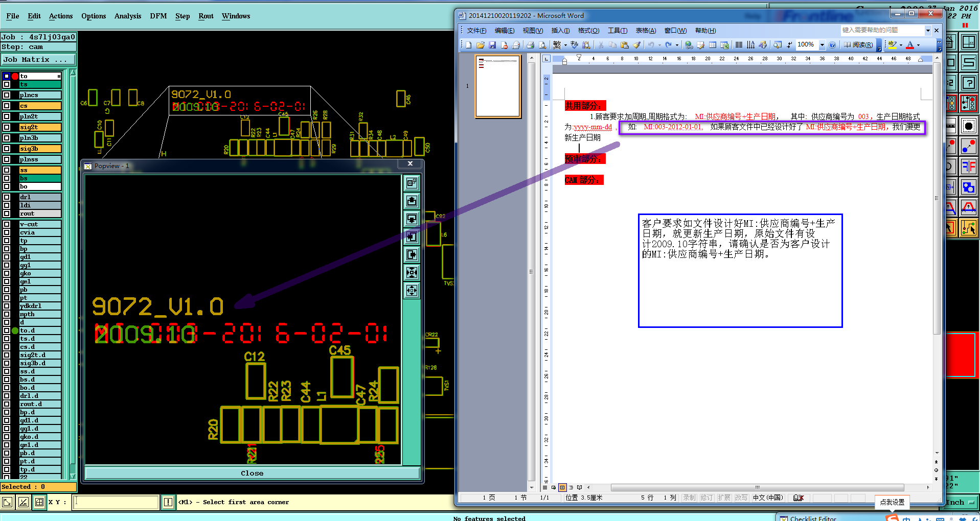Click the blue overlapping shapes icon in CAM toolbar
This screenshot has height=521, width=980.
click(x=968, y=187)
